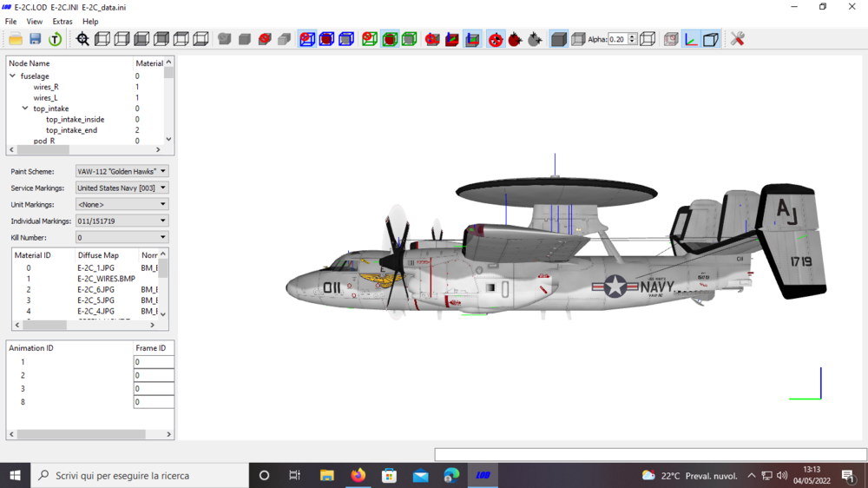Open the Windows Start menu
868x488 pixels.
coord(15,475)
